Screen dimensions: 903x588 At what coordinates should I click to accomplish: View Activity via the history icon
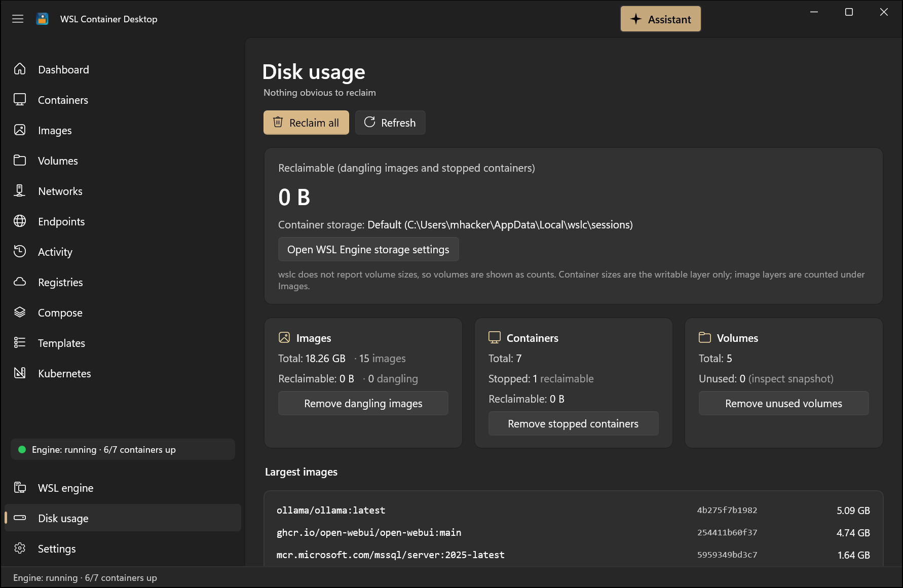click(20, 251)
